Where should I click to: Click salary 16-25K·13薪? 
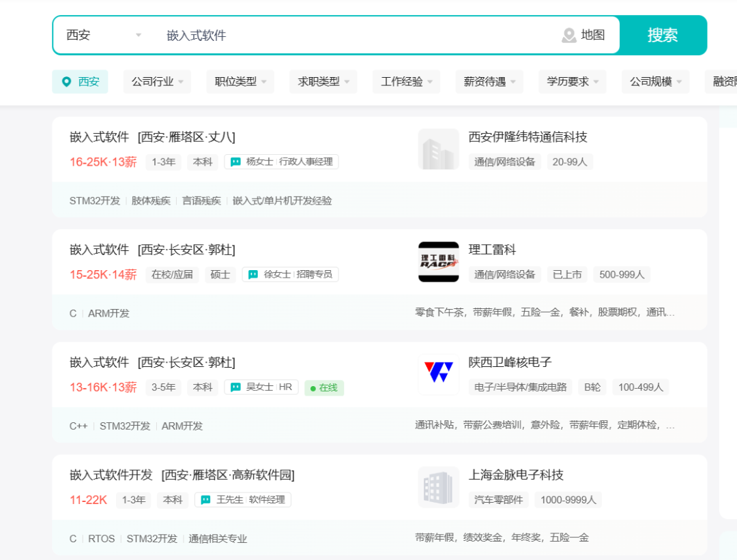click(104, 162)
